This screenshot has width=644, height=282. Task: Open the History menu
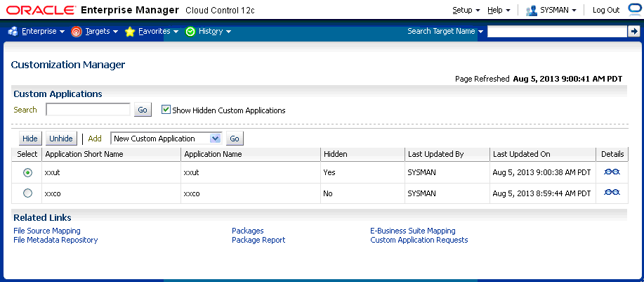215,31
